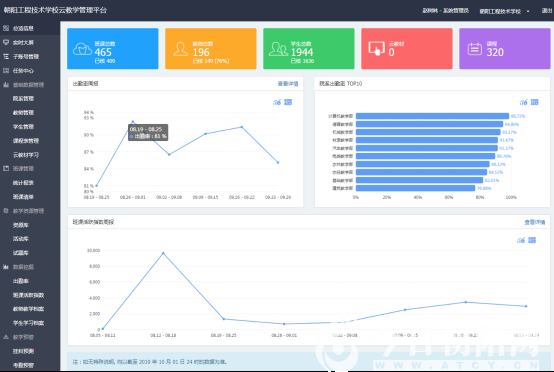Click the calendar icon on the 320 card
The width and height of the screenshot is (554, 372).
[475, 49]
